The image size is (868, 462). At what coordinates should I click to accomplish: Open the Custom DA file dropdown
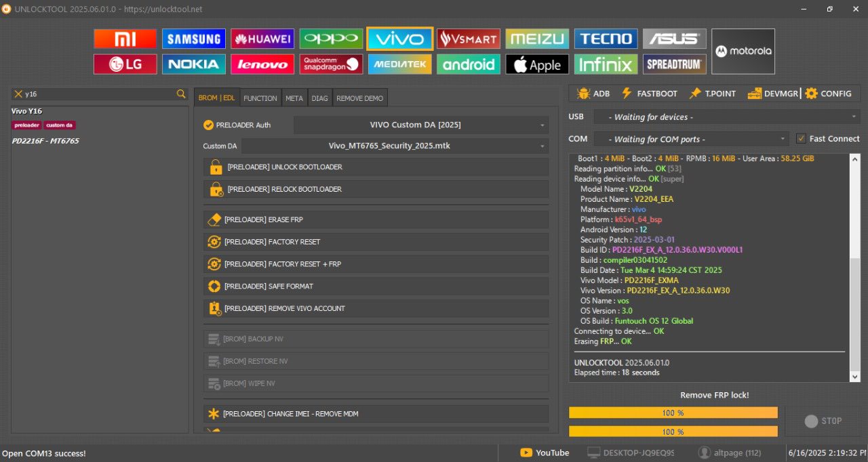395,146
